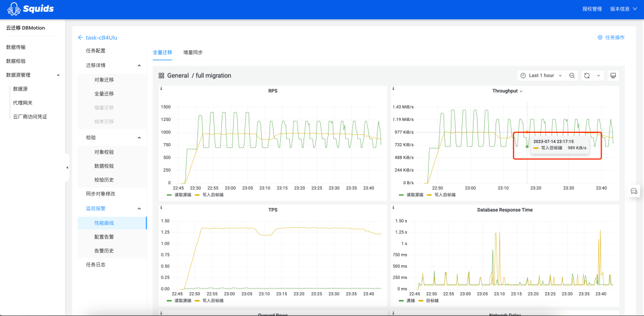Screen dimensions: 644x316
Task: Select 任务日志 in the task menu
Action: tap(95, 265)
